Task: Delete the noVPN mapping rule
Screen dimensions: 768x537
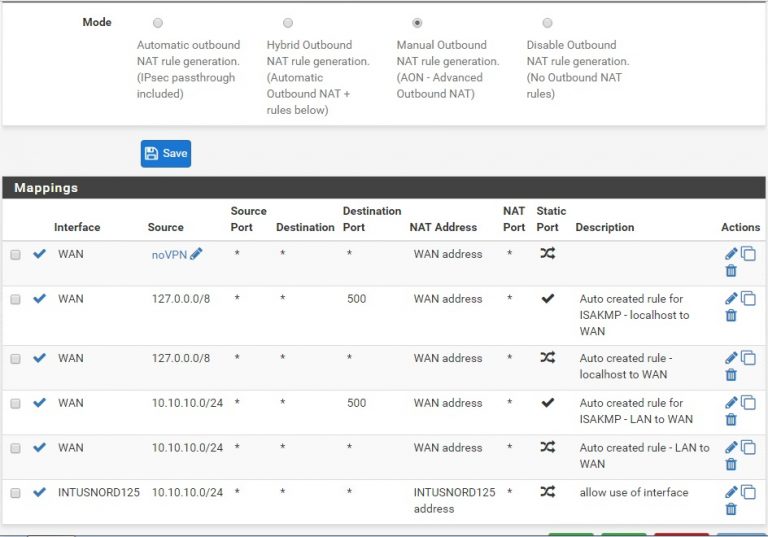Action: coord(731,271)
